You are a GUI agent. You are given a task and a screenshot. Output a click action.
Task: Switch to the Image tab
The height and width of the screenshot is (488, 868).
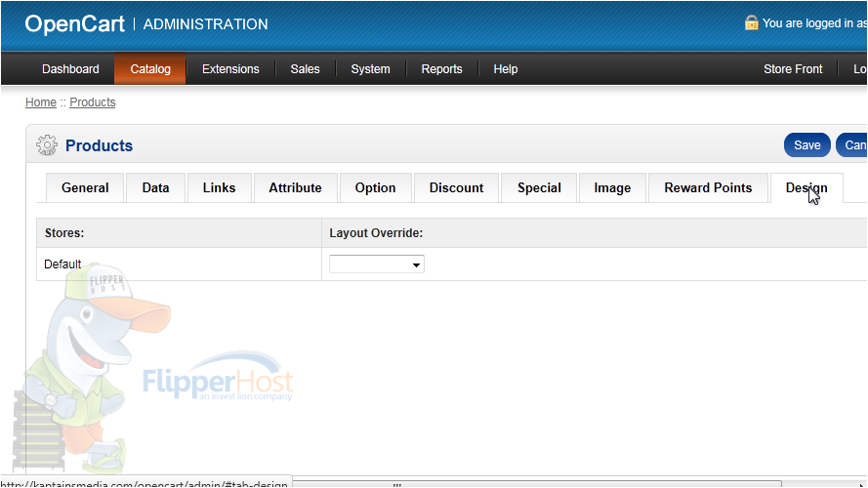pos(612,188)
